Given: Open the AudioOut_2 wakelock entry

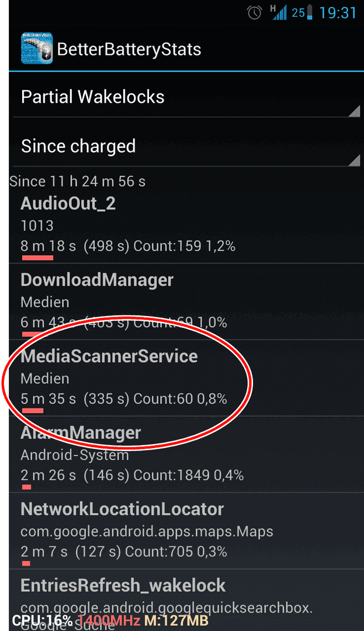Looking at the screenshot, I should pos(186,227).
